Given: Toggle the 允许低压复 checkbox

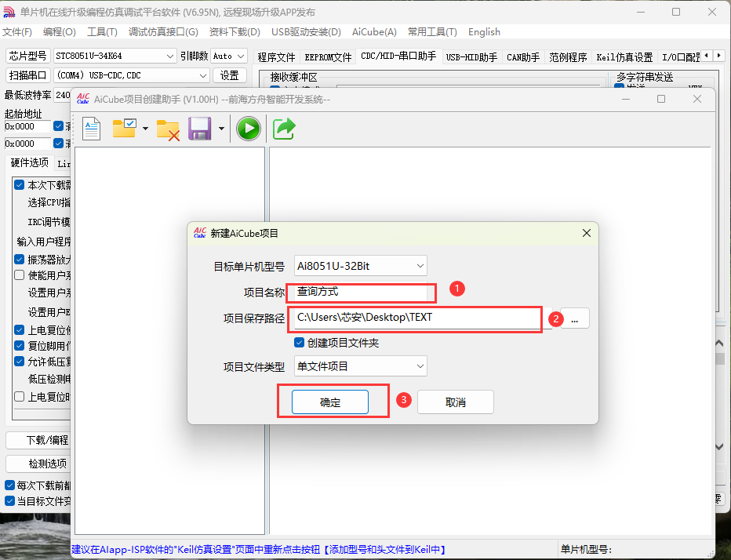Looking at the screenshot, I should point(19,361).
